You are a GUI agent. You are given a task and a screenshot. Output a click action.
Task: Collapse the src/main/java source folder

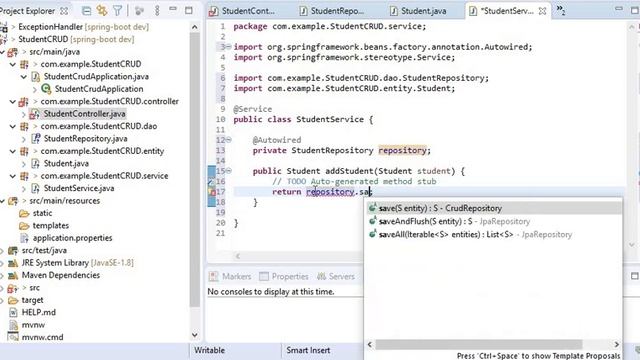2,52
